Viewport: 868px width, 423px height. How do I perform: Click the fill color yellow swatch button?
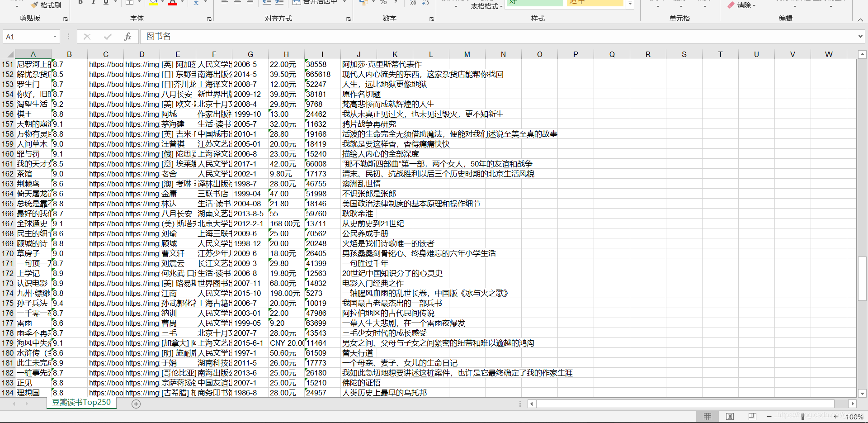153,2
